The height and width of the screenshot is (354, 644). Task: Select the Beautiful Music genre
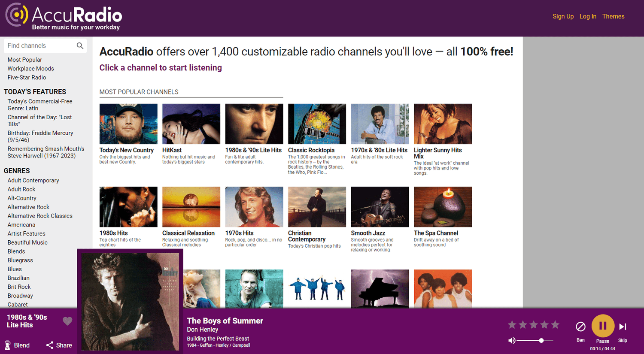click(27, 242)
